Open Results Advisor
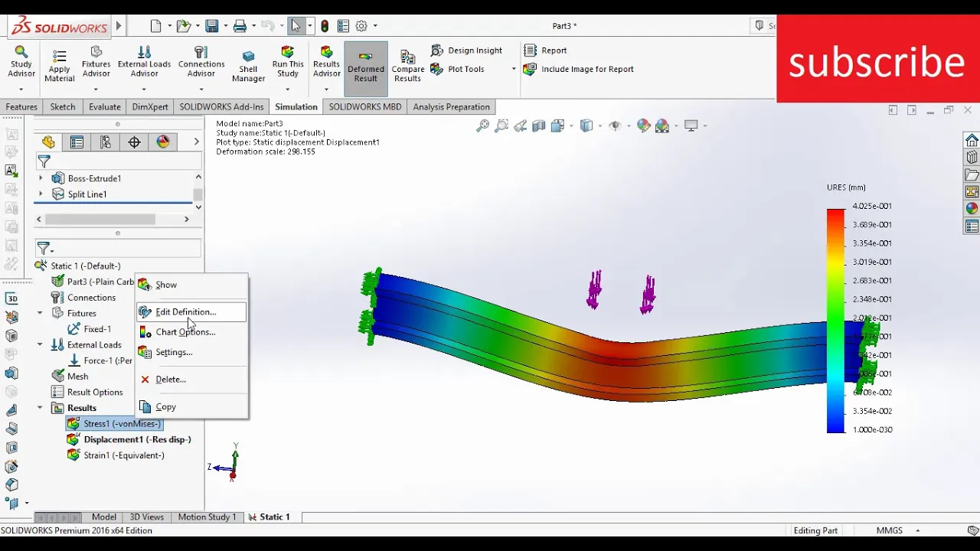Viewport: 980px width, 551px height. (x=326, y=61)
